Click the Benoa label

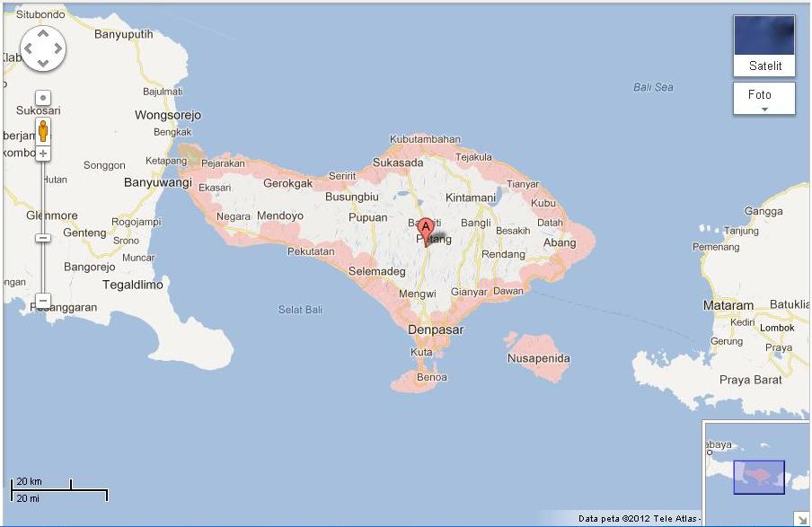click(432, 377)
